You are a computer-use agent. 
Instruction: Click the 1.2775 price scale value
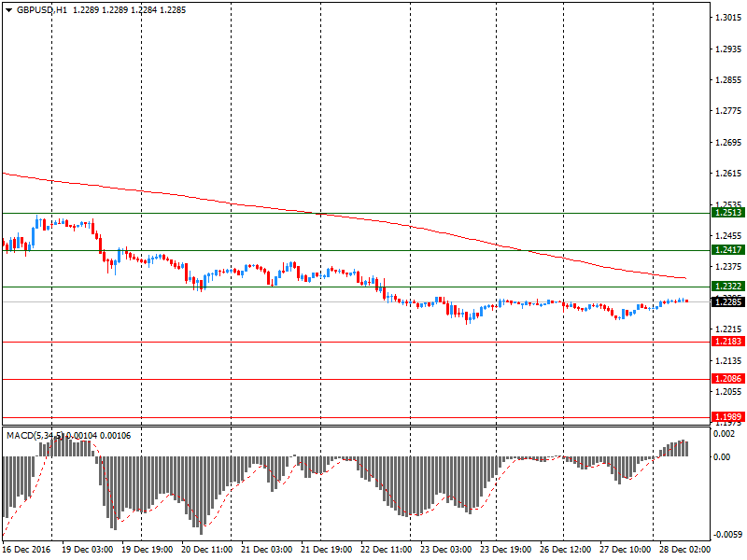(728, 111)
